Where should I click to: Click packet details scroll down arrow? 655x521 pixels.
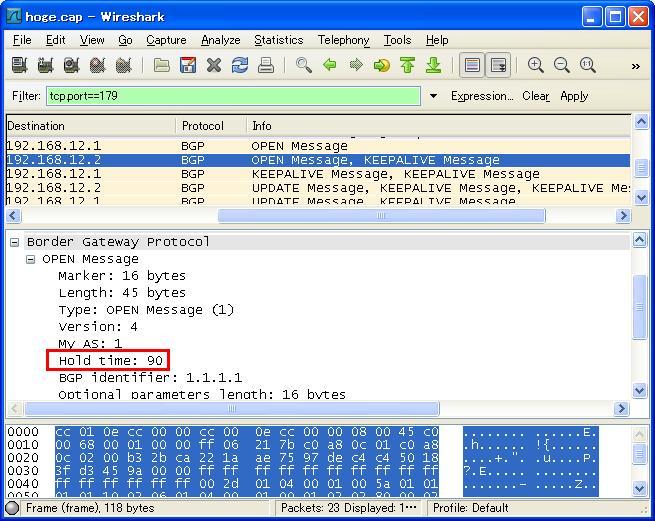tap(640, 391)
